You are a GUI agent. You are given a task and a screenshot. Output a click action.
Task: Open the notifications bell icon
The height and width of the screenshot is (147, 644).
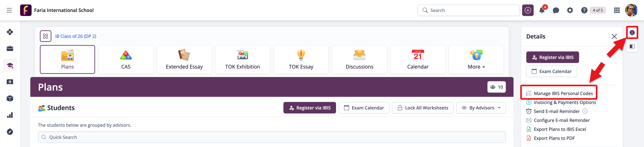tap(542, 11)
